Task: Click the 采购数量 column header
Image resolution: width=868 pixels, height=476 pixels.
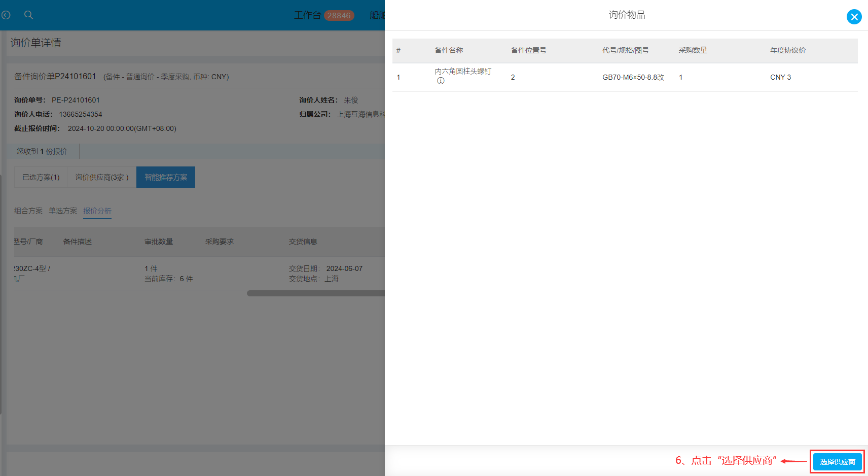Action: coord(693,50)
